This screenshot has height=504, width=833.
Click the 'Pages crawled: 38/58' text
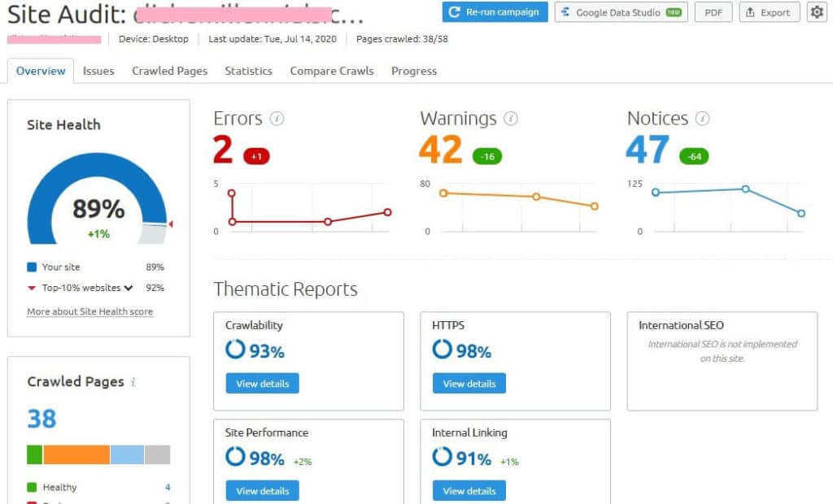[x=402, y=39]
